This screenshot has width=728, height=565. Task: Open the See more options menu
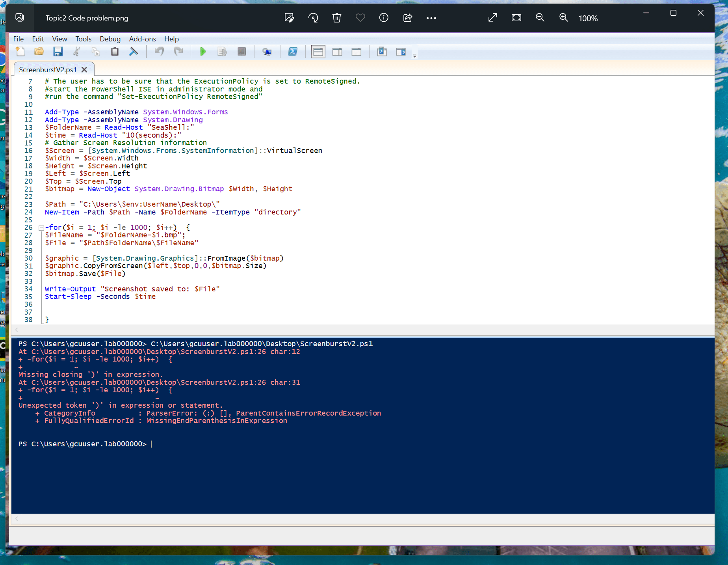coord(431,18)
